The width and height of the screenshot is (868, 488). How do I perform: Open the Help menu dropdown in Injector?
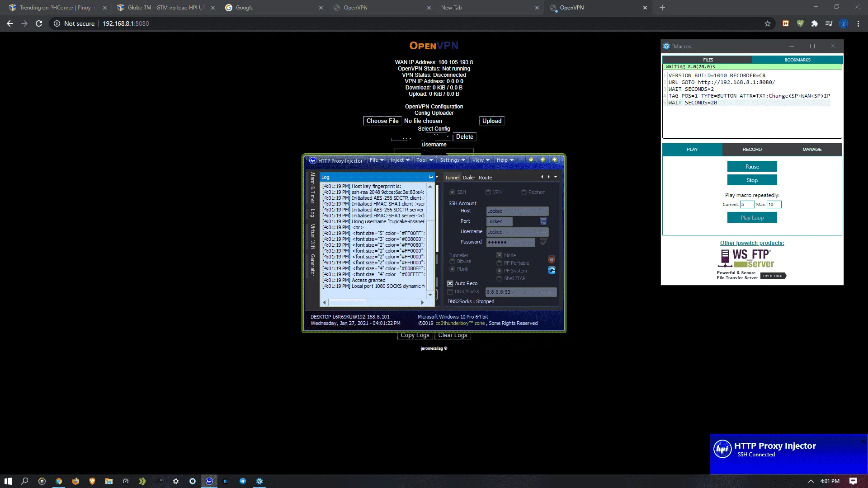[x=505, y=160]
